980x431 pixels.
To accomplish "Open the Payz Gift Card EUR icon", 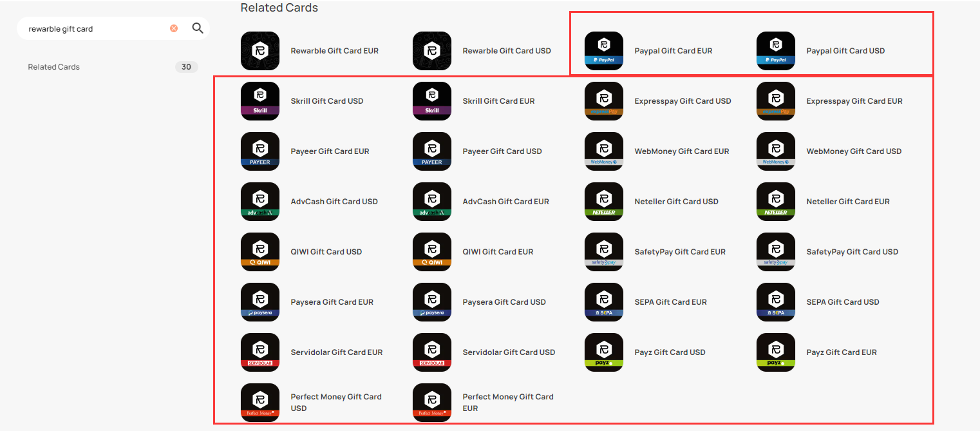I will coord(776,352).
